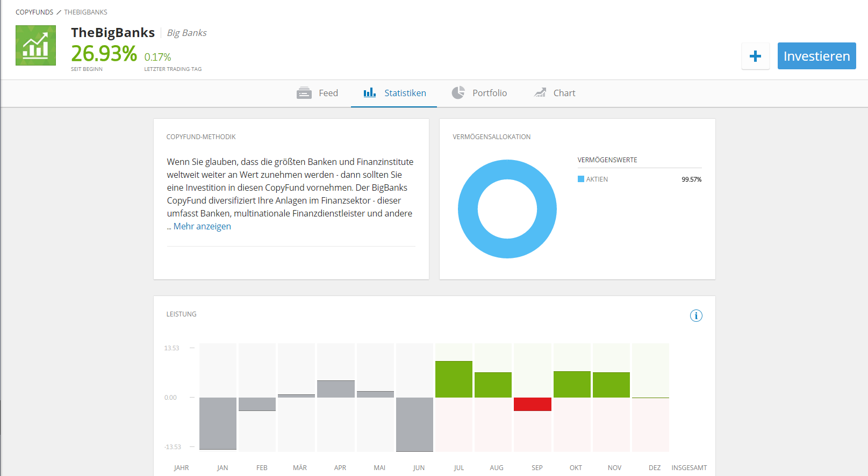
Task: Click the INSGESAMT column label
Action: click(x=689, y=468)
